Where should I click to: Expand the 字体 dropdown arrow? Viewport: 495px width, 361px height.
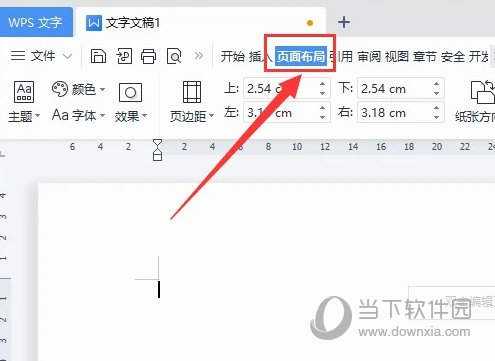pyautogui.click(x=102, y=116)
